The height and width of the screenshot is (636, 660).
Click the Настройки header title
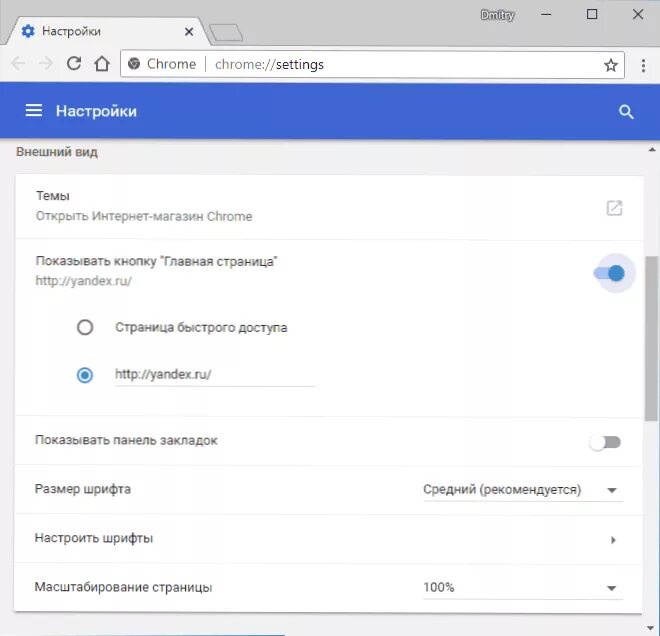point(96,111)
